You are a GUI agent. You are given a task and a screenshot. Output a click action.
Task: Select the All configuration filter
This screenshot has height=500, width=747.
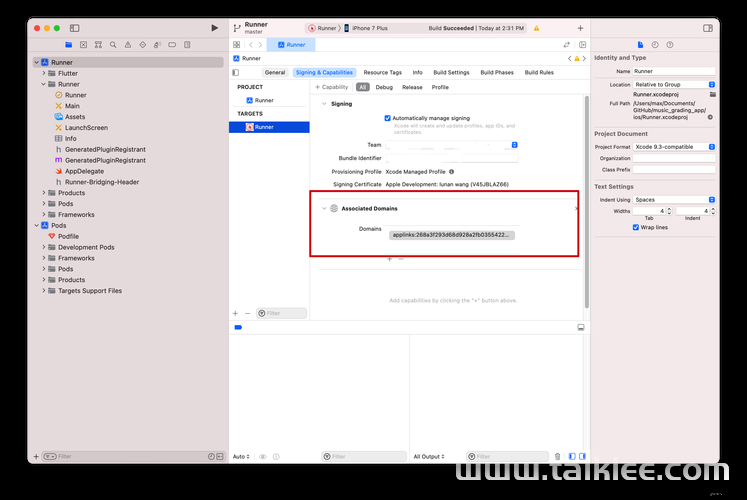pos(363,87)
